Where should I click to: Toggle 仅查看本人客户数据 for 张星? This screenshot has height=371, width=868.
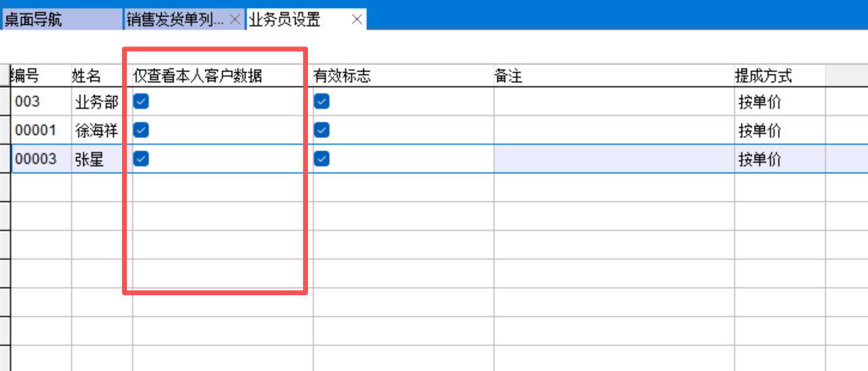(x=141, y=159)
